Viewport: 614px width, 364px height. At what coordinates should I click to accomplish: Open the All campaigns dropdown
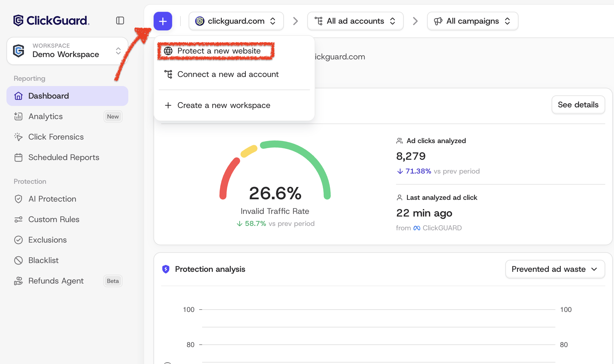click(x=473, y=21)
